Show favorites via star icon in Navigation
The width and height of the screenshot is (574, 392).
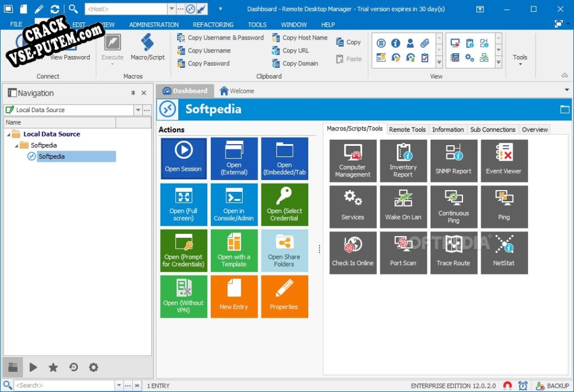point(53,367)
